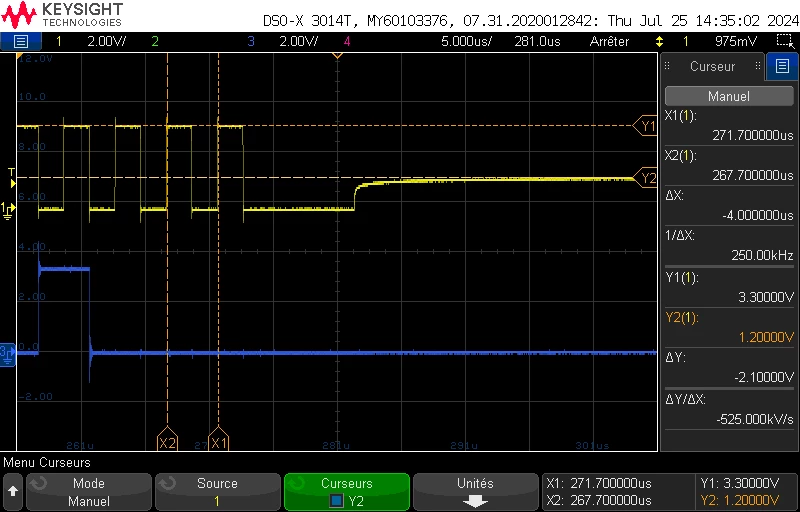Click the 5.000us/ time base setting
Viewport: 800px width, 512px height.
tap(466, 41)
